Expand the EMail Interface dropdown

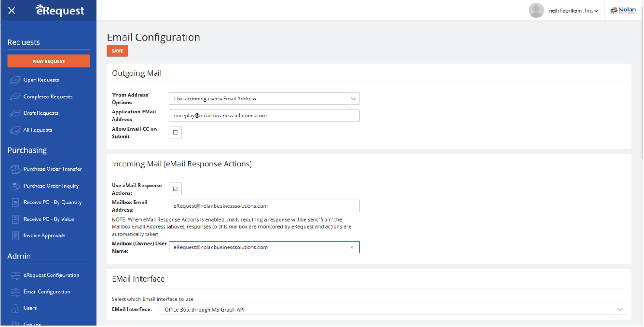[x=392, y=310]
